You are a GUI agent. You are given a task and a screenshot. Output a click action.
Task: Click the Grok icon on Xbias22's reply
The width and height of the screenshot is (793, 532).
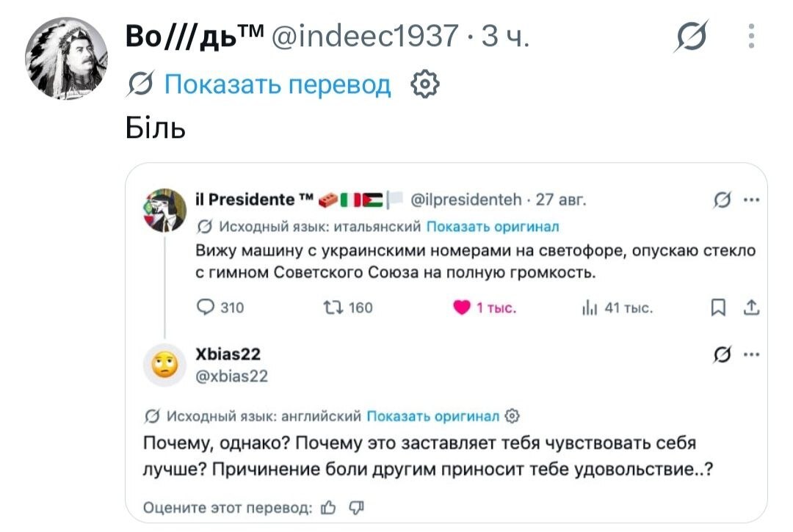pyautogui.click(x=723, y=354)
